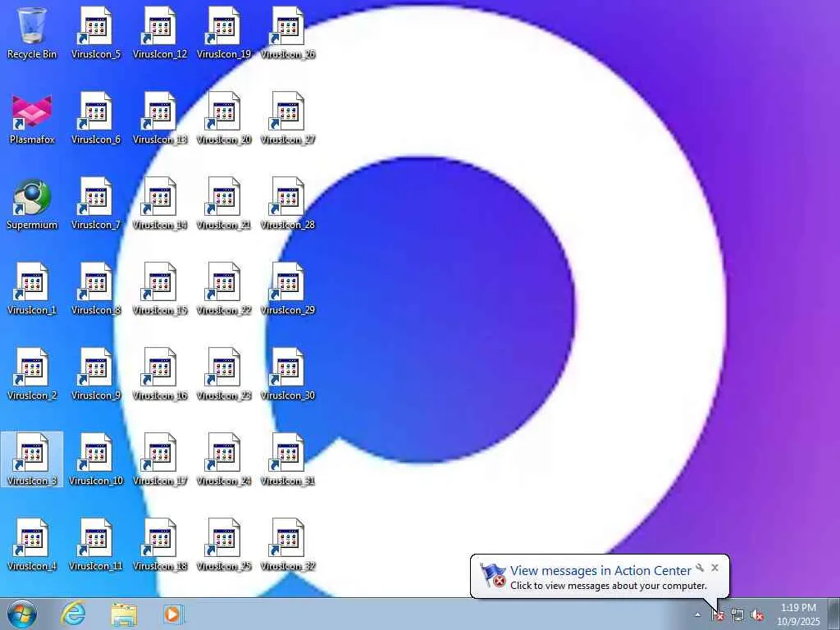The width and height of the screenshot is (840, 630).
Task: Click View messages in Action Center link
Action: click(x=600, y=571)
